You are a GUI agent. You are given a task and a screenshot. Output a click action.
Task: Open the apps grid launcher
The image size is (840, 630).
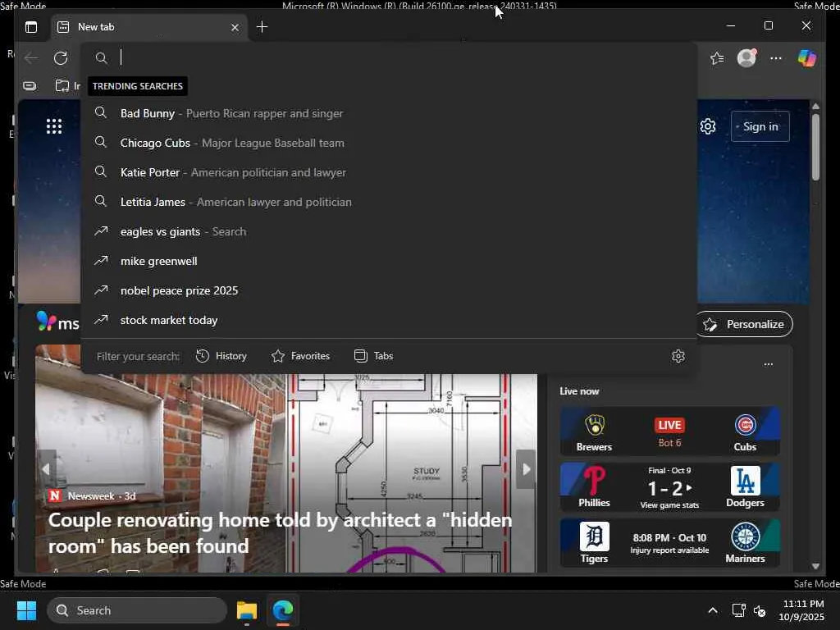pos(54,126)
